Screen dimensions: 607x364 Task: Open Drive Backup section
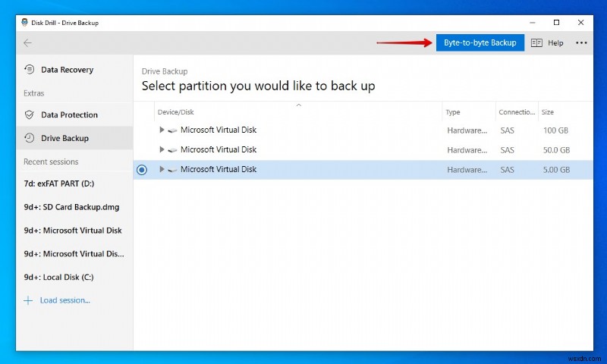74,138
